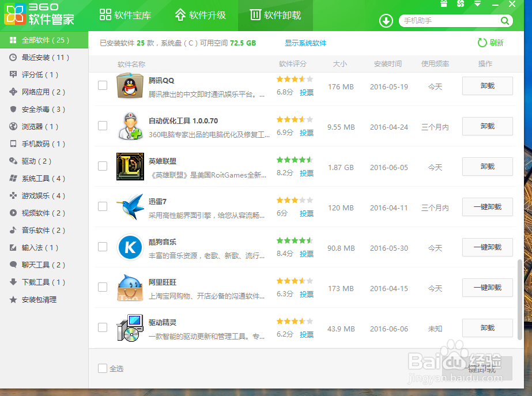Click the software list vertical scrollbar
Image resolution: width=532 pixels, height=396 pixels.
point(519,300)
